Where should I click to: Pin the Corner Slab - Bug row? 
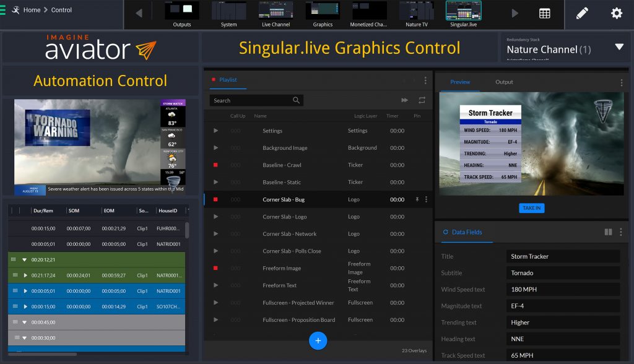[x=417, y=199]
